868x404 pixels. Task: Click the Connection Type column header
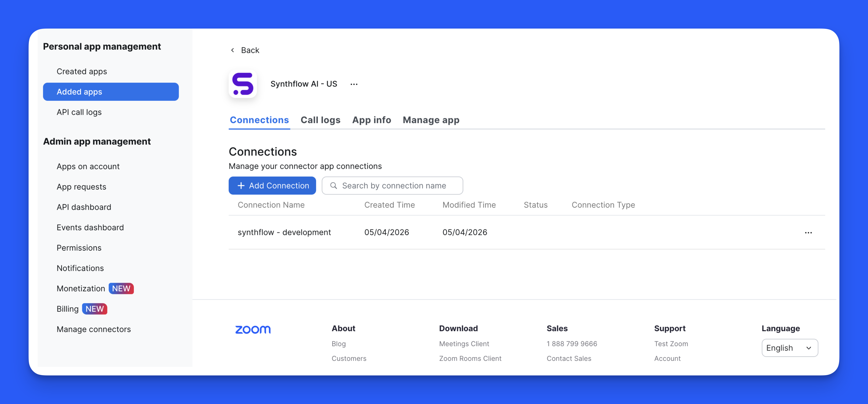click(x=603, y=205)
